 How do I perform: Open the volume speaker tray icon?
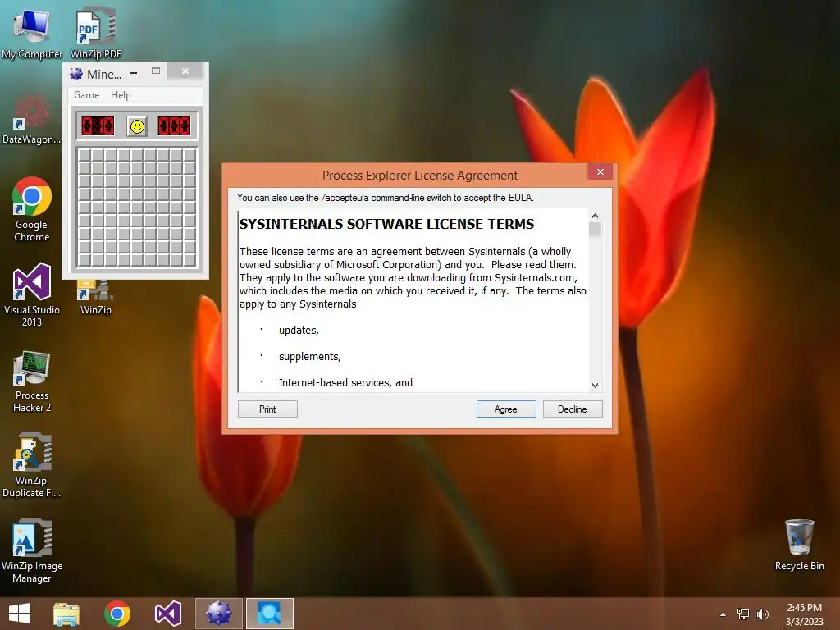pyautogui.click(x=762, y=614)
